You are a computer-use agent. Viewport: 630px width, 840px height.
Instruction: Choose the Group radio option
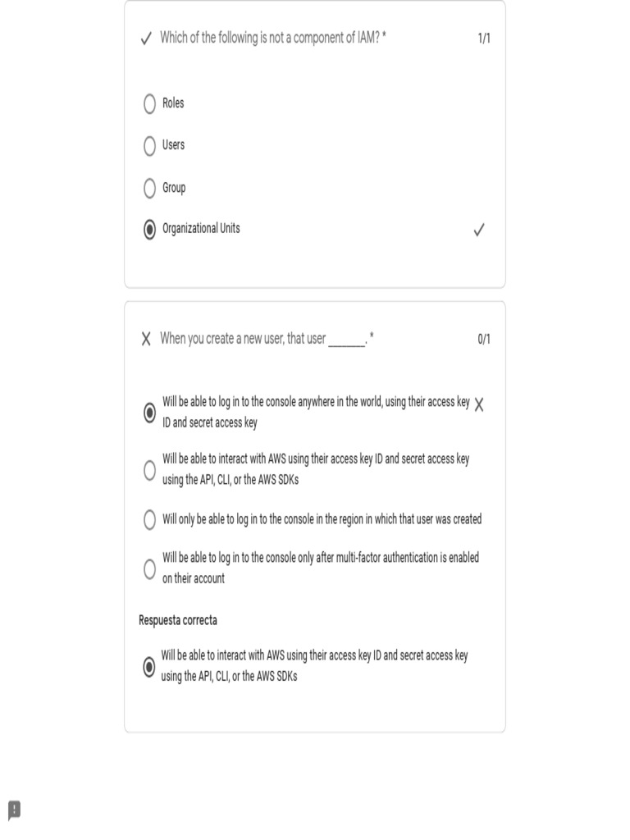point(149,189)
